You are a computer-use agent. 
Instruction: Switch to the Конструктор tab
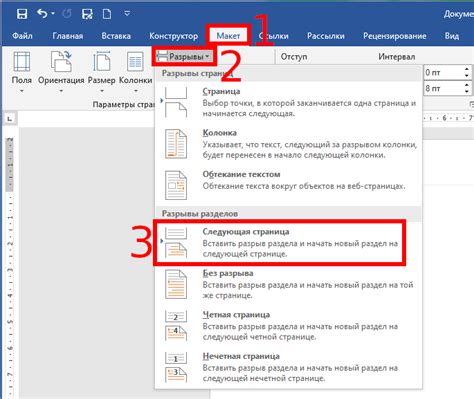pos(173,36)
